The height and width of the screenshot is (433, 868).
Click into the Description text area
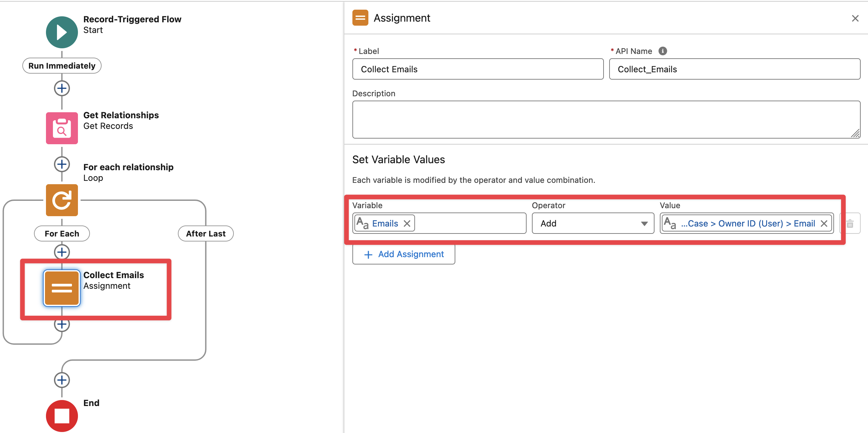click(x=606, y=119)
